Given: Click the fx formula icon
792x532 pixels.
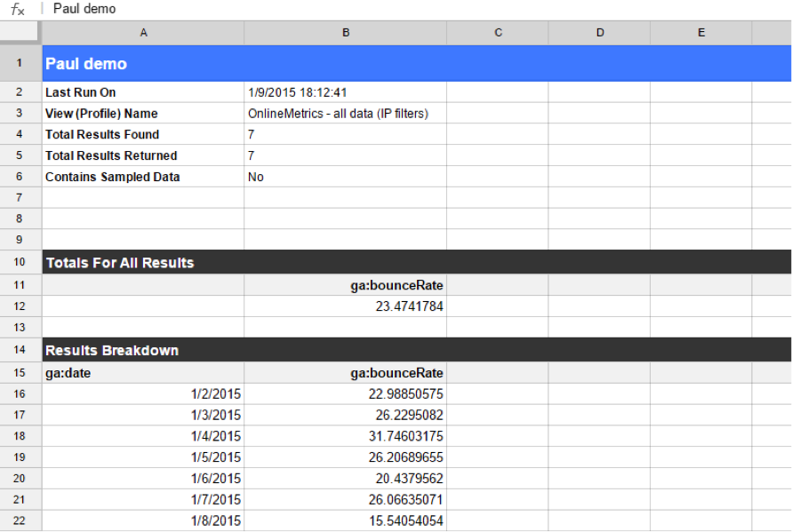Looking at the screenshot, I should point(18,9).
